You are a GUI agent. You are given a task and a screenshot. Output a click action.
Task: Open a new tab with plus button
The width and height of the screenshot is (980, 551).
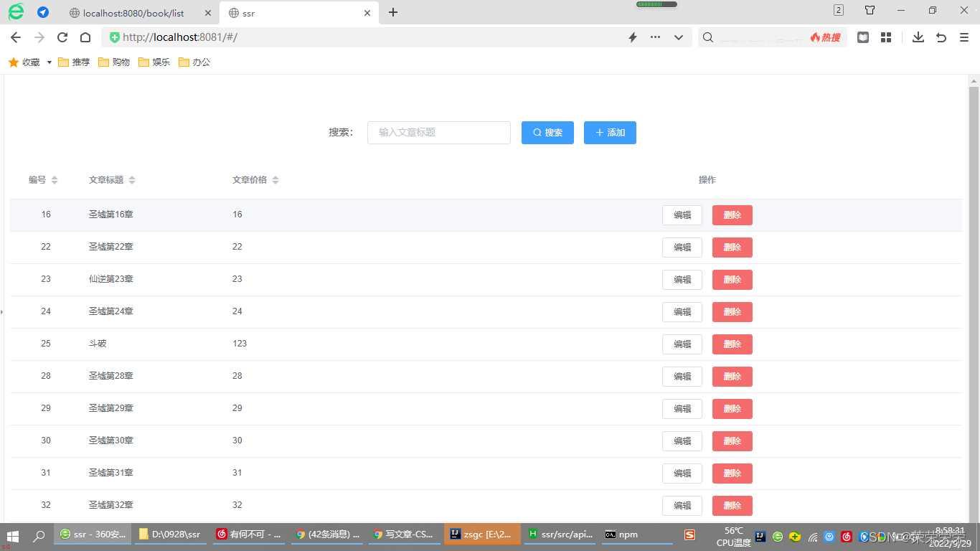tap(393, 12)
